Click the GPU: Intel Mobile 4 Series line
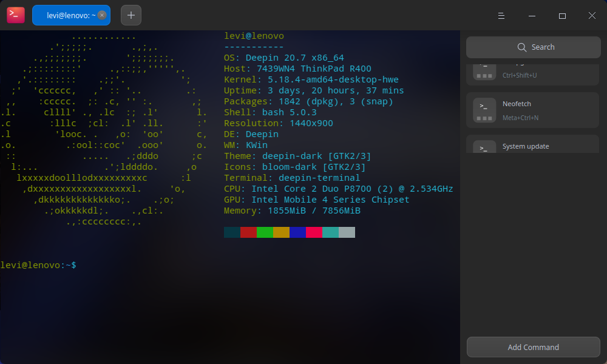Viewport: 607px width, 364px height. click(x=316, y=200)
